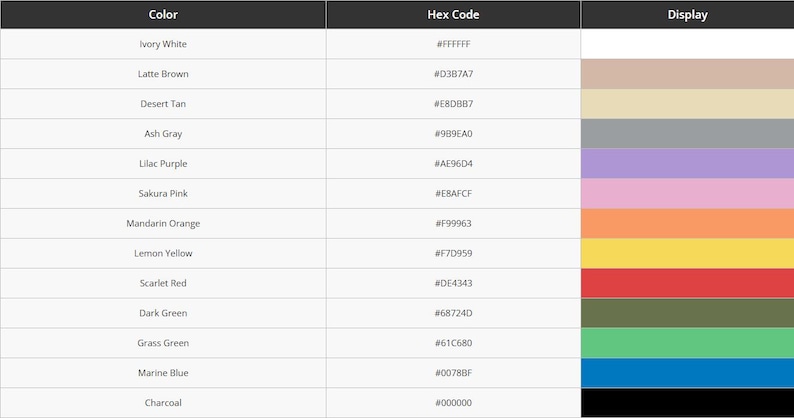Select the Latte Brown color name

[x=163, y=74]
